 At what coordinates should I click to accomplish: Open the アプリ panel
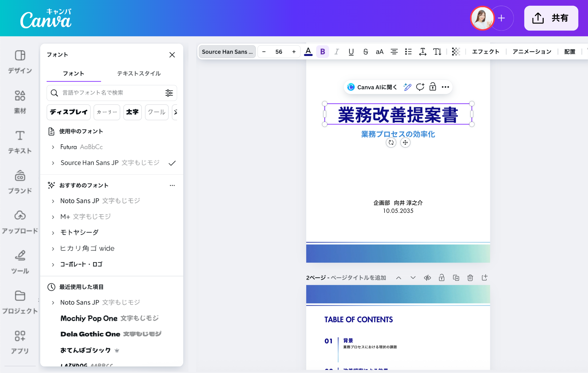coord(20,342)
